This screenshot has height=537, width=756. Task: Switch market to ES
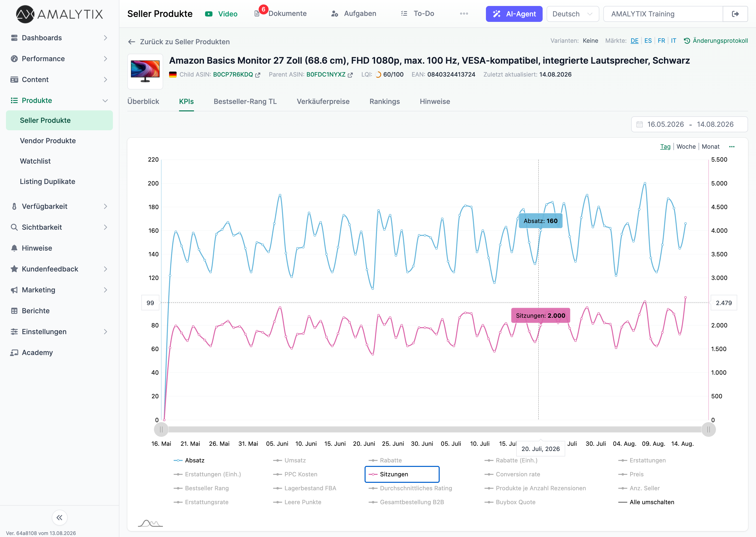pos(648,41)
